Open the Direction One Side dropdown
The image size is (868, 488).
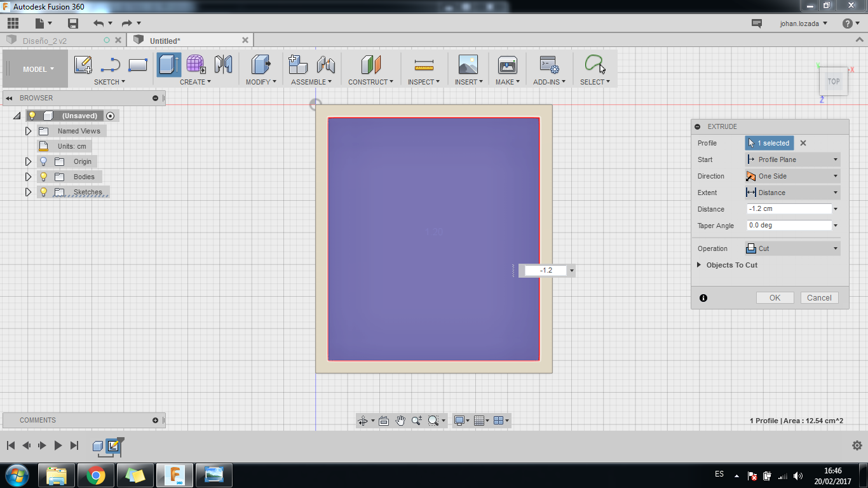[792, 176]
